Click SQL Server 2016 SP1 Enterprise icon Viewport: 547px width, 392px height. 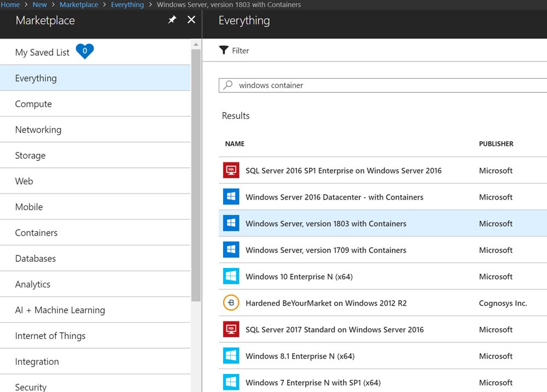pos(231,171)
